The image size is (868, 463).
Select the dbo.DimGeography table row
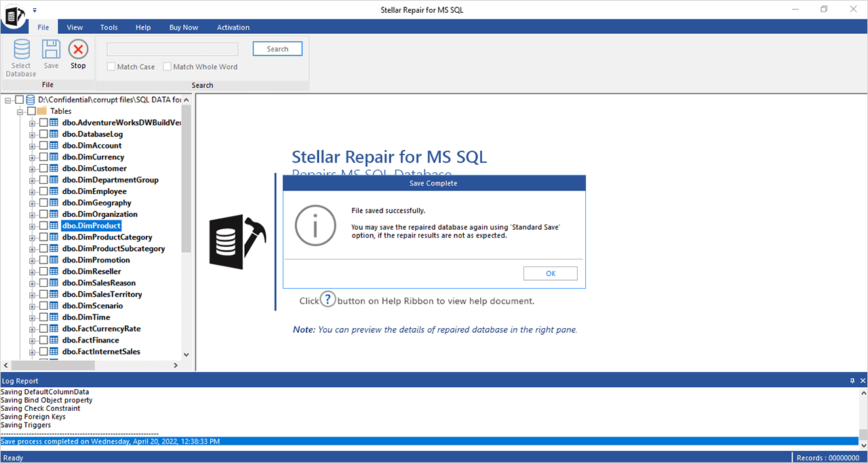tap(96, 203)
